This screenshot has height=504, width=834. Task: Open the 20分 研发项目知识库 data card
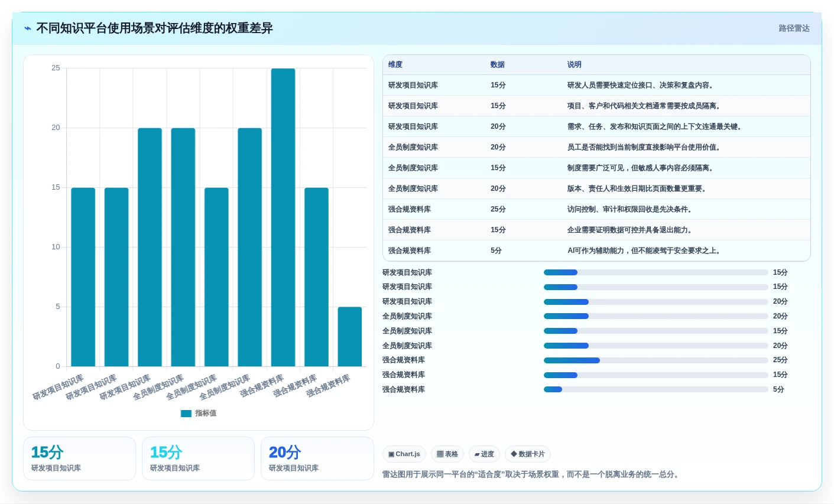pyautogui.click(x=317, y=459)
